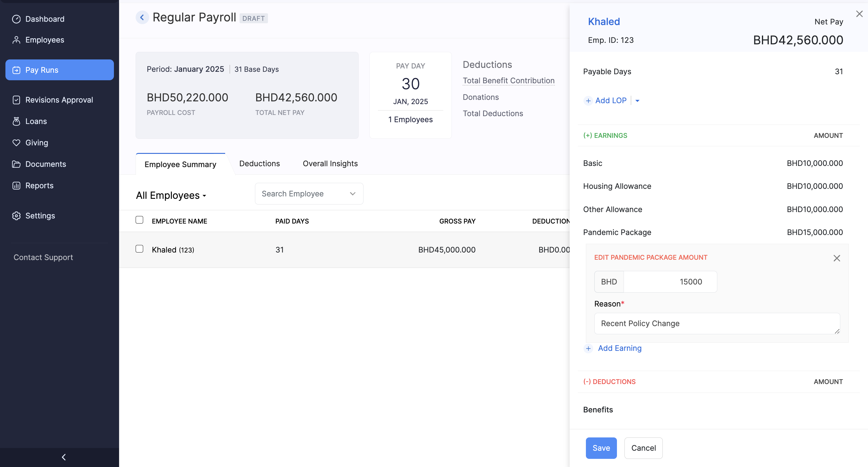Click the Add Earning link
Viewport: 868px width, 467px height.
pos(619,348)
